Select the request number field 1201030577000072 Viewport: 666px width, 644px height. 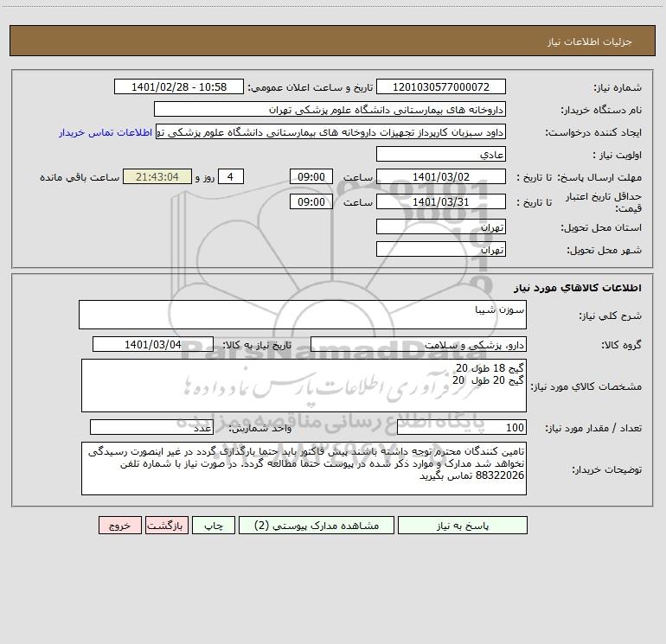pyautogui.click(x=441, y=86)
